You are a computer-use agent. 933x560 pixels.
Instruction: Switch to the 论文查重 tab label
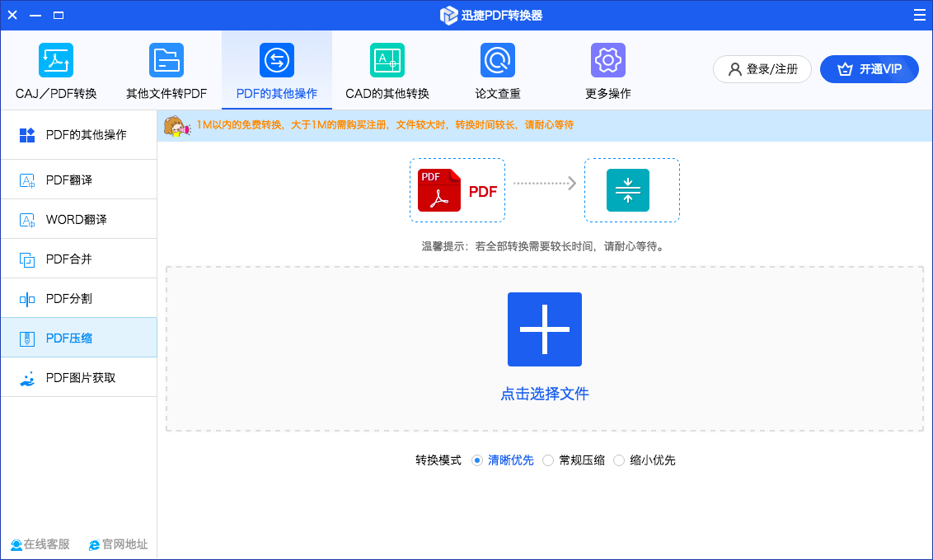498,93
